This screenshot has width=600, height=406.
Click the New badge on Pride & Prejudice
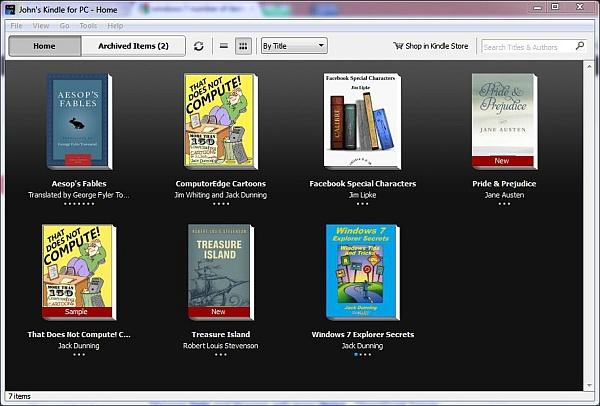[502, 161]
